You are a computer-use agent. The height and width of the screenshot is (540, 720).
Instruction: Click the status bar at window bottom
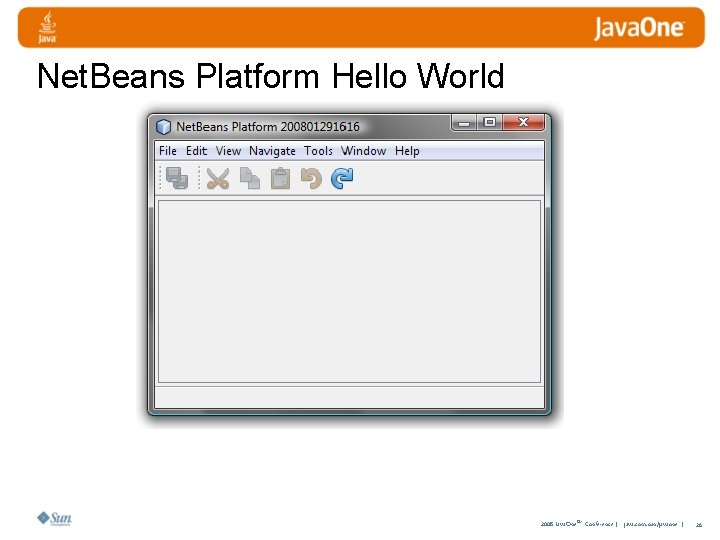click(349, 397)
